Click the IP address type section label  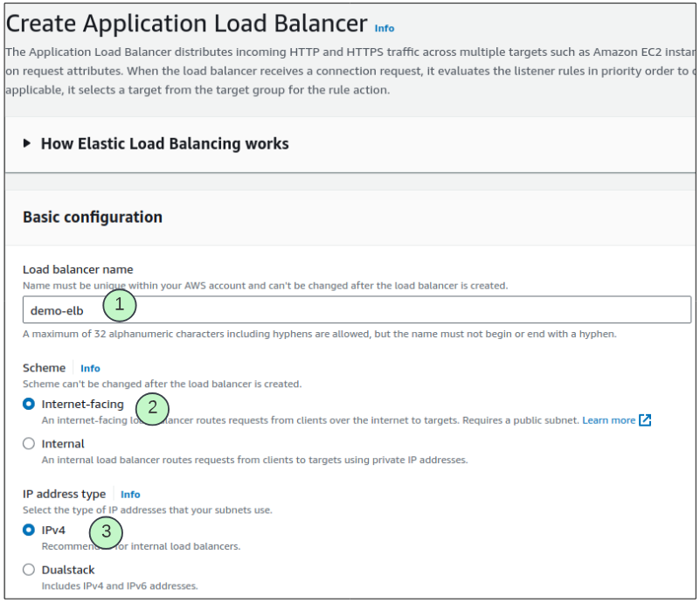pyautogui.click(x=65, y=495)
